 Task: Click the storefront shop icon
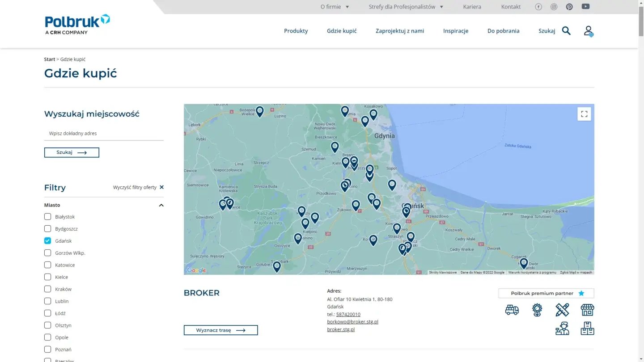point(587,310)
